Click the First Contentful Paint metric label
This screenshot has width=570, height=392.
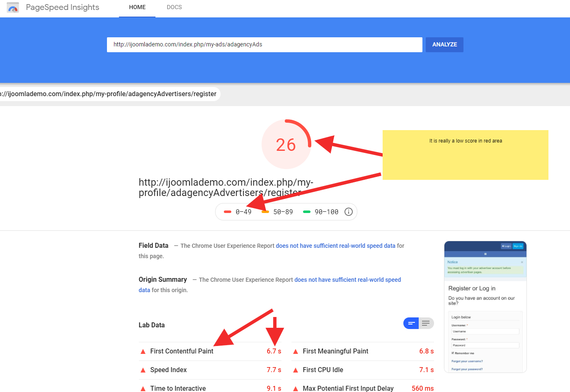click(x=182, y=351)
